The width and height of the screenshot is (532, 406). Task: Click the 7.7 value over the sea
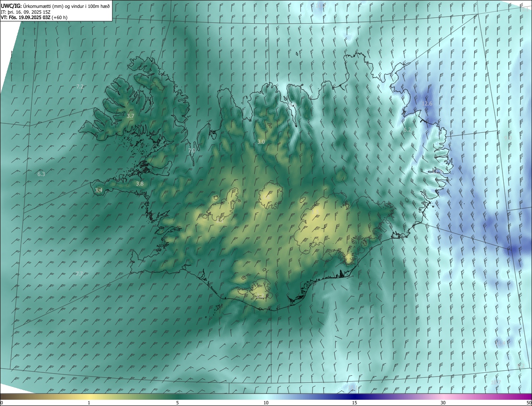[x=80, y=274]
